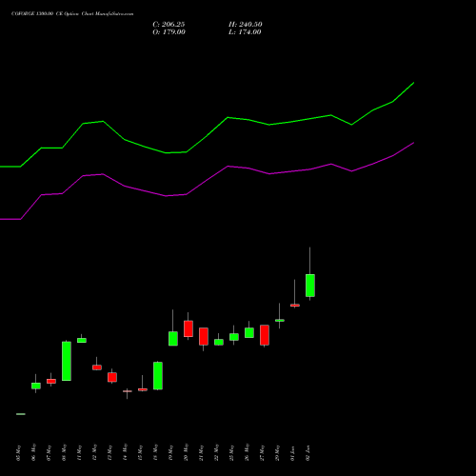Click the low value L: 174.00
The height and width of the screenshot is (476, 476).
(245, 32)
